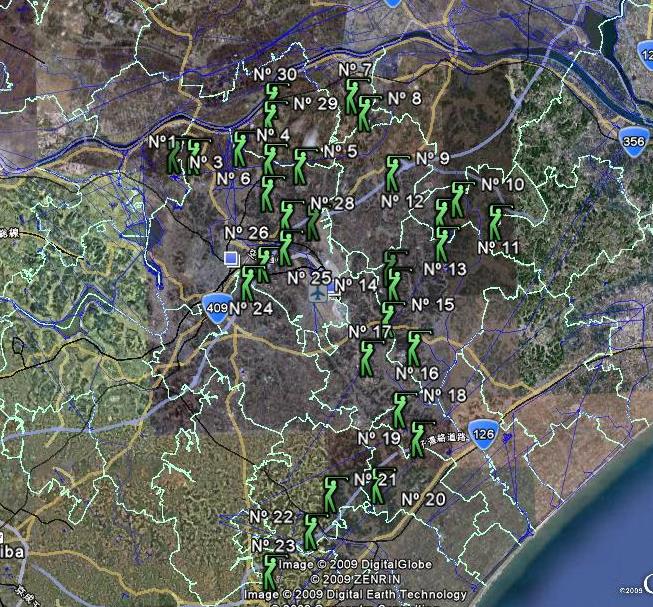653x607 pixels.
Task: Click the Nº 30 placemark label
Action: click(273, 75)
